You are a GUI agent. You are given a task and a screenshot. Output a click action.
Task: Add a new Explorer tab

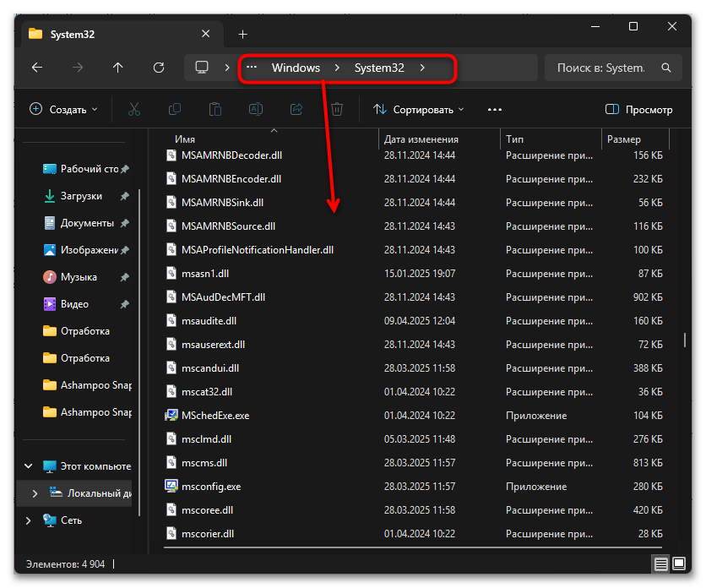pos(242,35)
